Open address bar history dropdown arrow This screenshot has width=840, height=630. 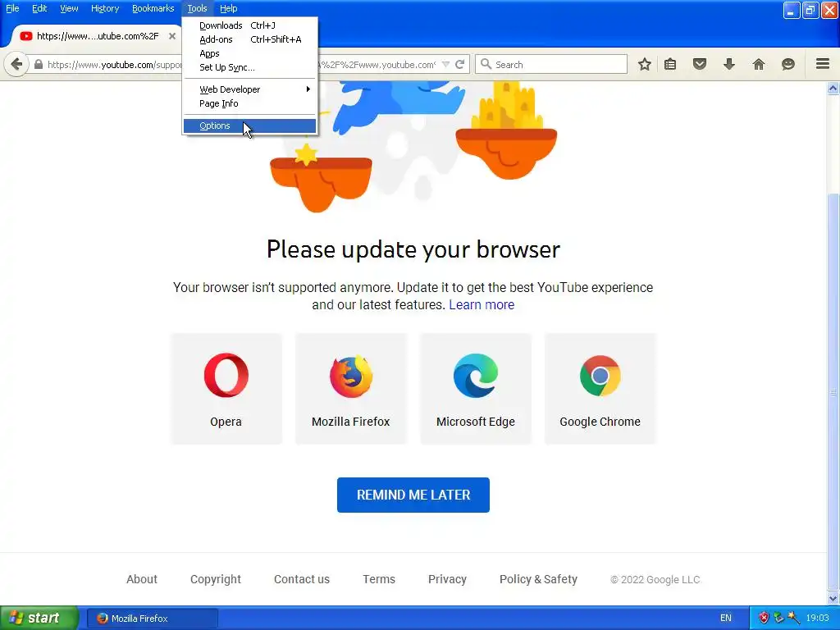pos(445,64)
